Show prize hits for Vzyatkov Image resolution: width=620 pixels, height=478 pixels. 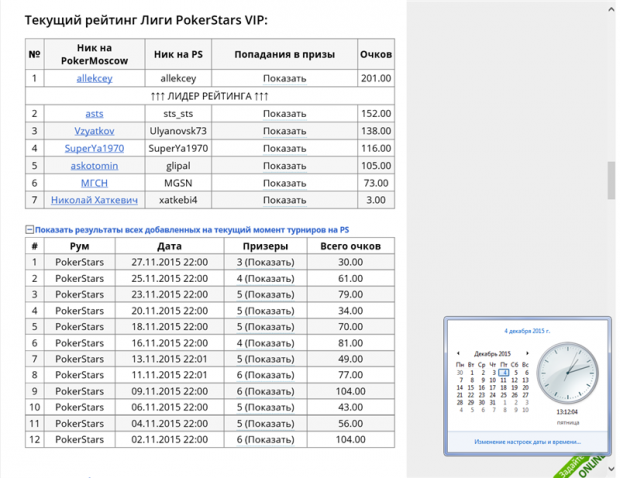tap(284, 131)
